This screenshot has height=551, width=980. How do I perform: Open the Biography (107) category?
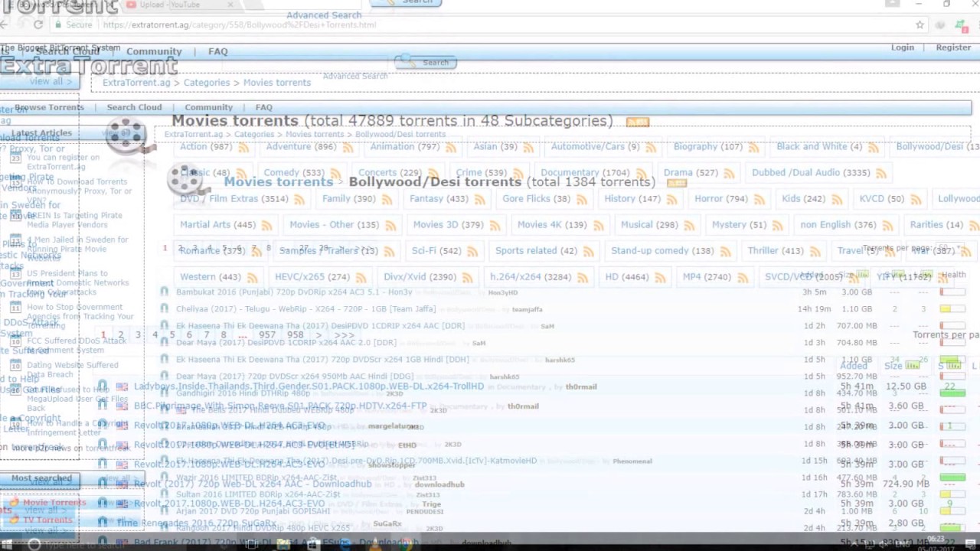(x=708, y=147)
